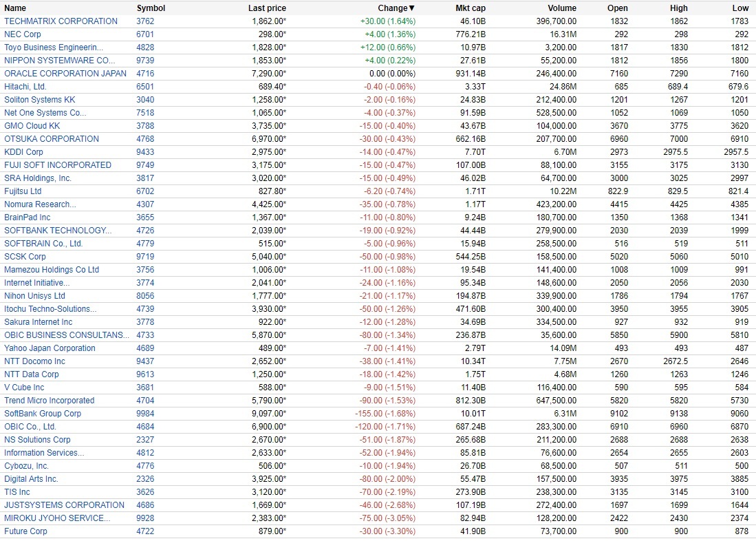Open OBIC BUSINESS CONSULTANS... link

[67, 335]
